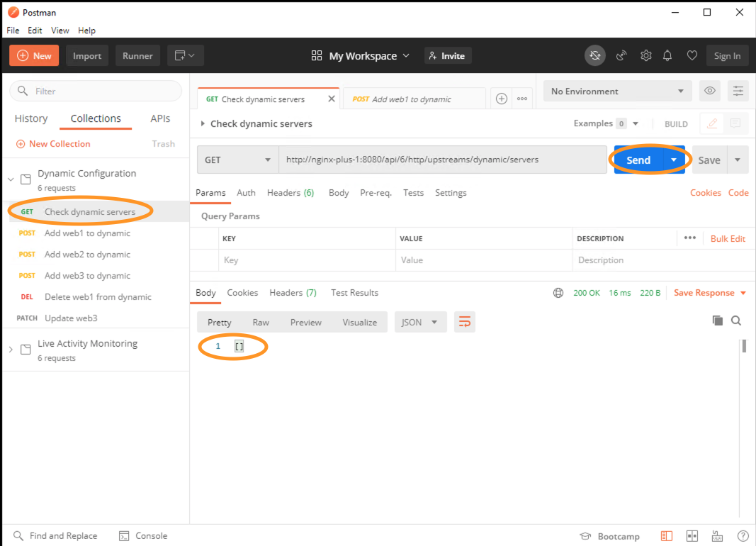756x546 pixels.
Task: Open the request Body tab
Action: click(339, 192)
